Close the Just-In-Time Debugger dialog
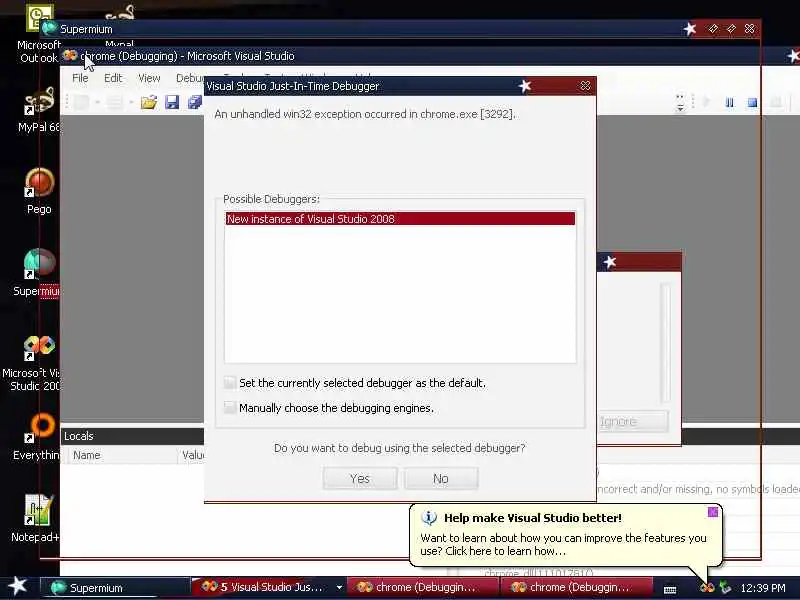Image resolution: width=800 pixels, height=600 pixels. [585, 86]
